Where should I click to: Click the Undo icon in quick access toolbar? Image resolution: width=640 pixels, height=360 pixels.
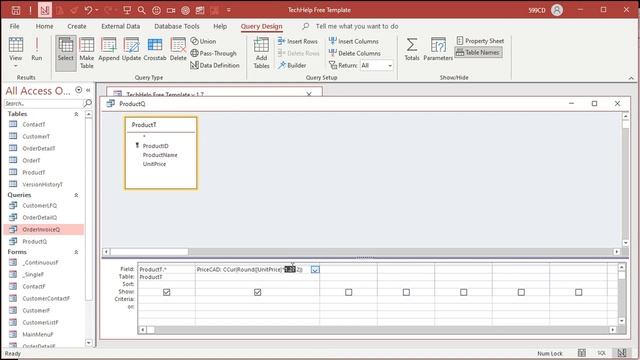click(89, 10)
